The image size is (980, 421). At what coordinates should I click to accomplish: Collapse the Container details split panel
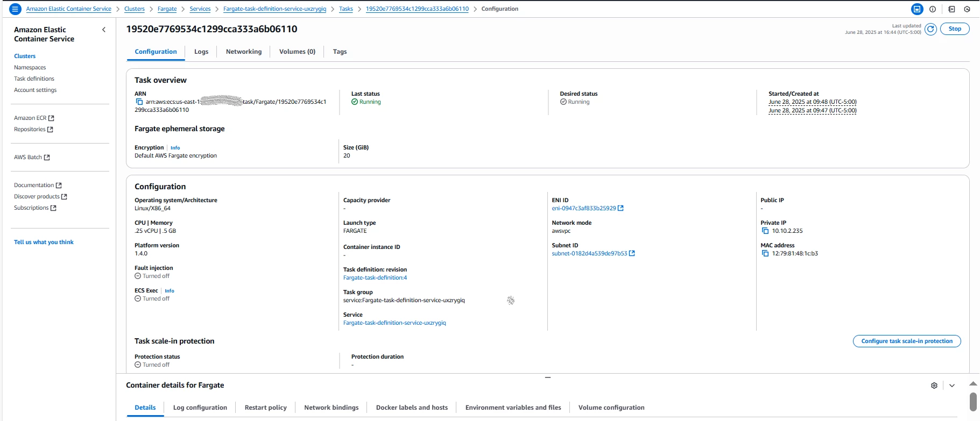click(952, 386)
